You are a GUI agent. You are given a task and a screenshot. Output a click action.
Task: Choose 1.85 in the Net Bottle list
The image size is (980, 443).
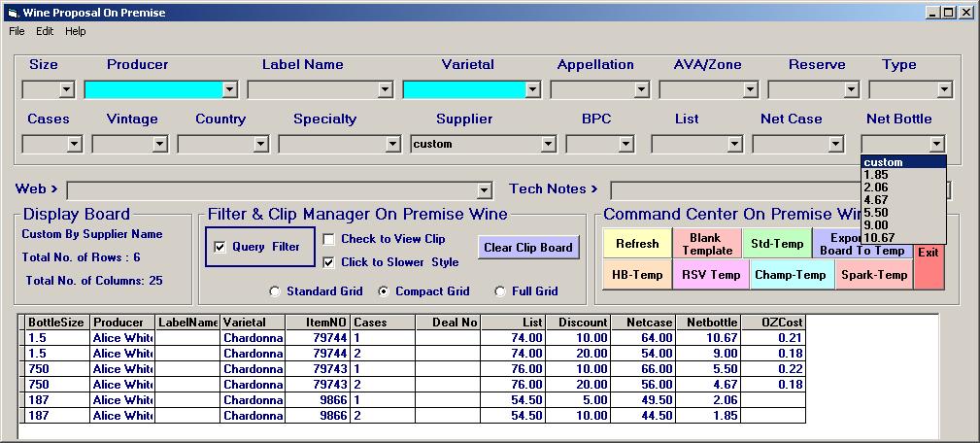tap(903, 175)
